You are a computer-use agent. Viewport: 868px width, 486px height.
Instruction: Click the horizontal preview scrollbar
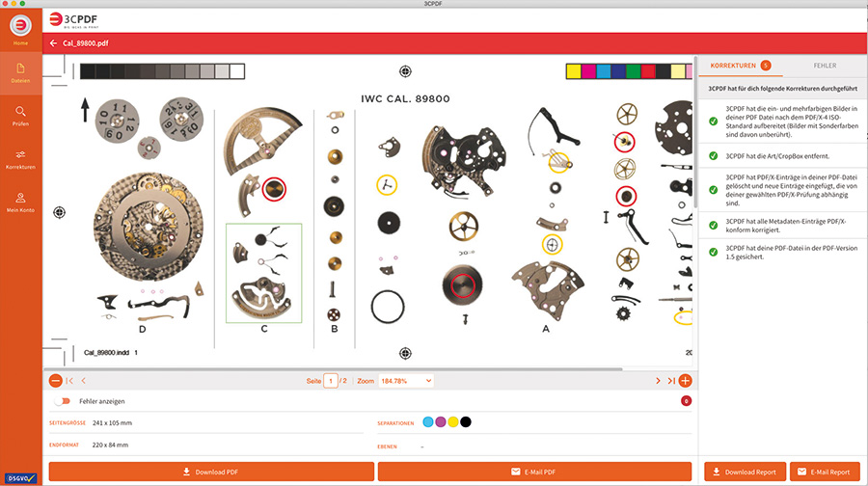pos(334,368)
